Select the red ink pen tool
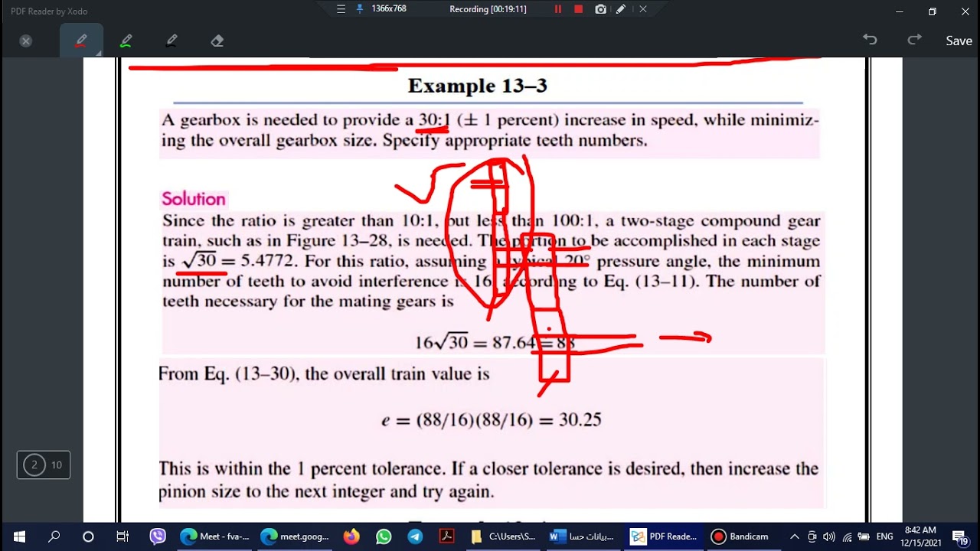 [x=81, y=41]
